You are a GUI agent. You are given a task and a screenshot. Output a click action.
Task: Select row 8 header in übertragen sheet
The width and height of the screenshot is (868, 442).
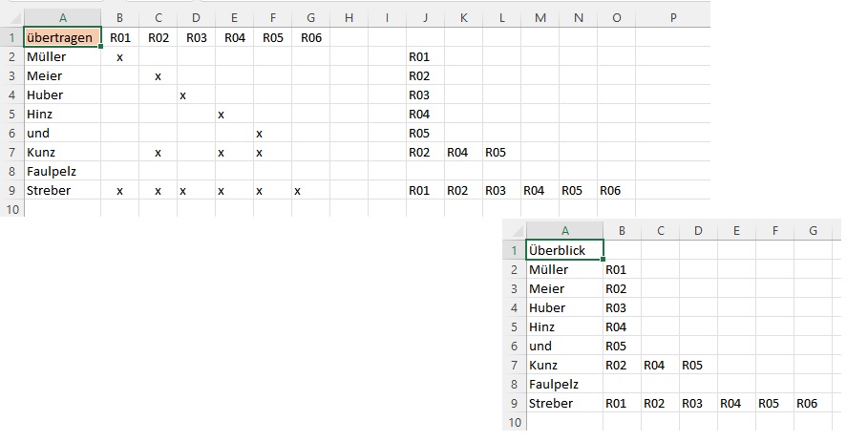click(x=11, y=171)
